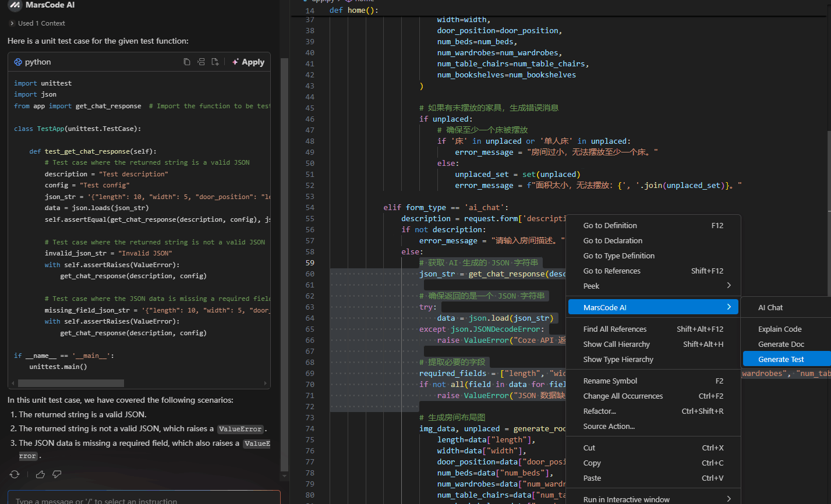Click 'elif form_type == 'ai_chat':' line
The image size is (831, 504).
446,207
